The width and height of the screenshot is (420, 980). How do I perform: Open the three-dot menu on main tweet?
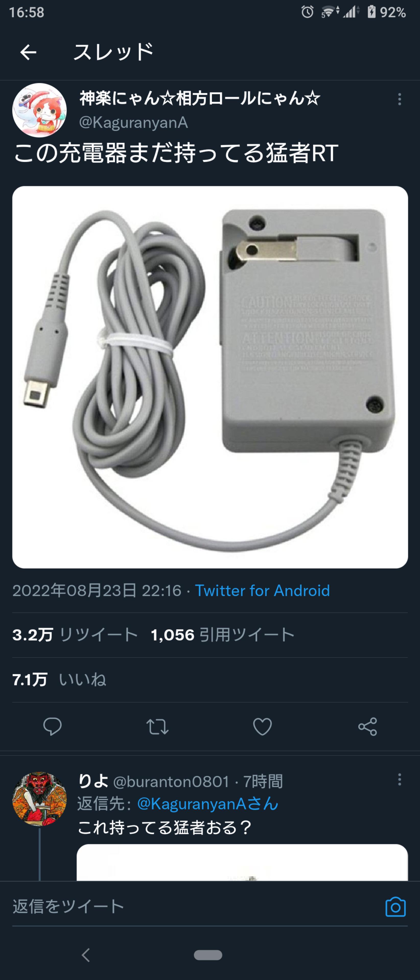[399, 99]
